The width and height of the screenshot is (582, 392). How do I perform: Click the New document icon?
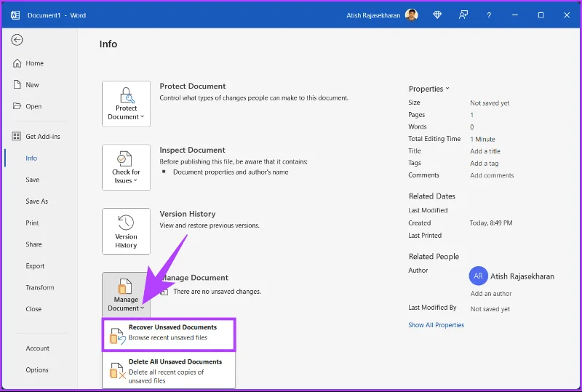click(x=17, y=84)
